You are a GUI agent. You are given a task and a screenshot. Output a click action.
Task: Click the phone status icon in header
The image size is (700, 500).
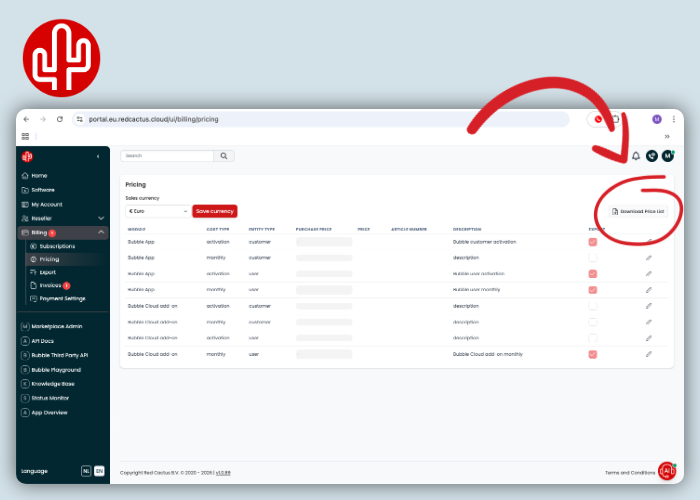coord(652,156)
